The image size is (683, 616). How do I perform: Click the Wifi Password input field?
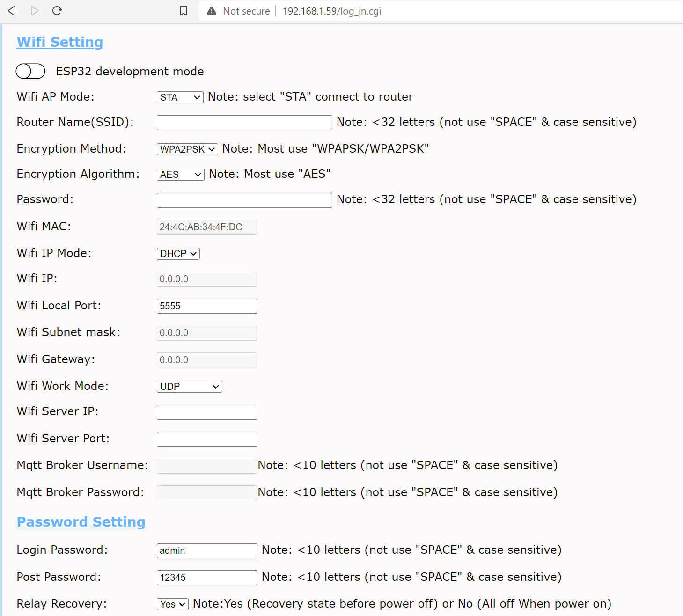point(244,200)
